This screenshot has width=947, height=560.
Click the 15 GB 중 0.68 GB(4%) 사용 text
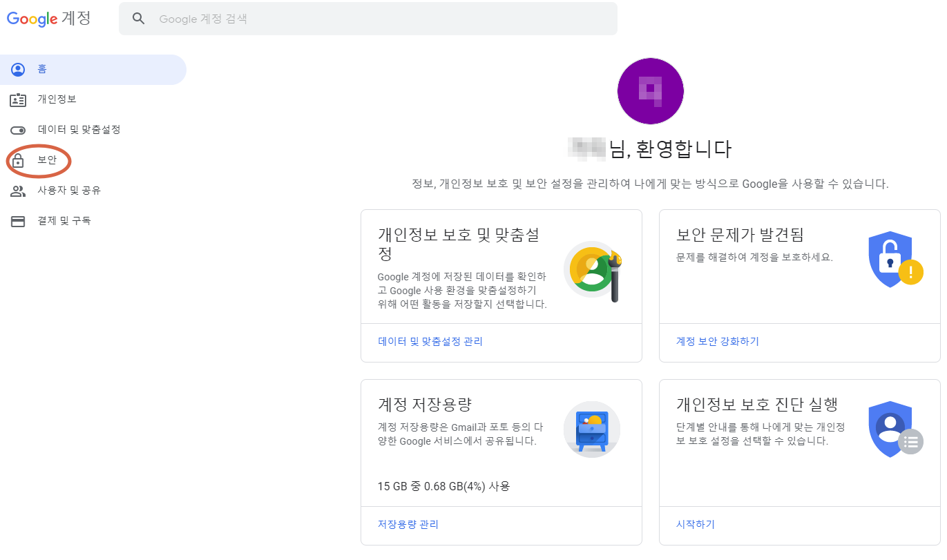coord(444,486)
